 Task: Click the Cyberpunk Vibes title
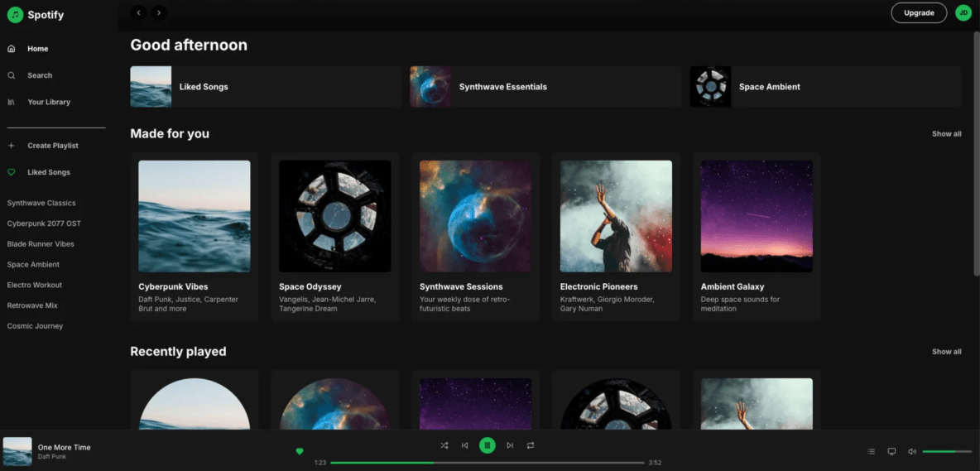pyautogui.click(x=173, y=286)
